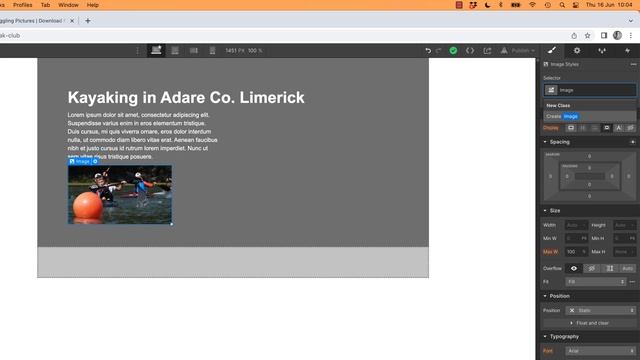Click the Wi-Fi status icon
This screenshot has height=360, width=640.
[532, 5]
